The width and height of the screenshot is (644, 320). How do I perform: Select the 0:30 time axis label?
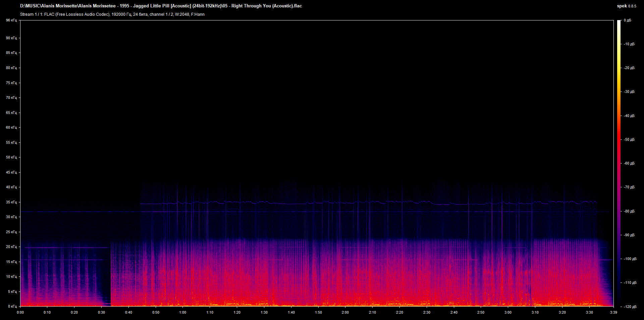101,312
